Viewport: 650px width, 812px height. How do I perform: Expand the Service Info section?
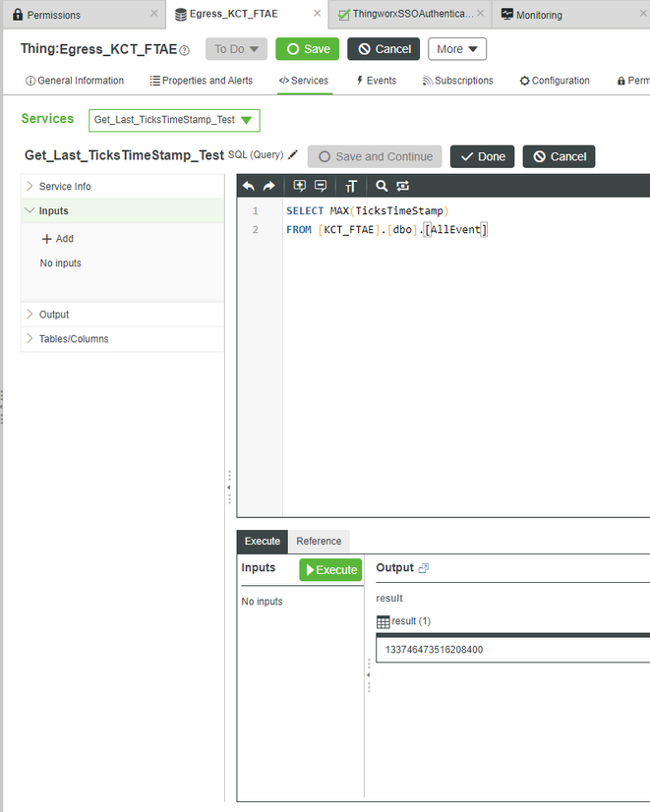(122, 186)
